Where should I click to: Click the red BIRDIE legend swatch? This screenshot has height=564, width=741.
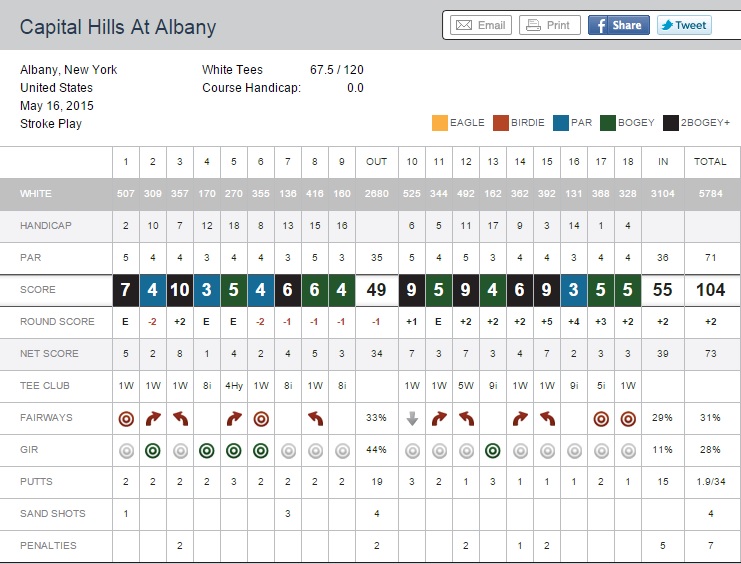[500, 123]
